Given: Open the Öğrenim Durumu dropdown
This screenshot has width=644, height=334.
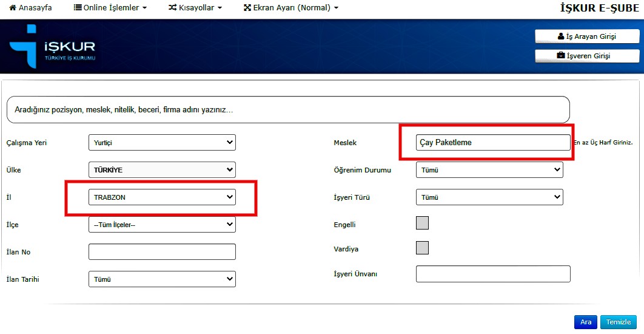Looking at the screenshot, I should coord(489,169).
